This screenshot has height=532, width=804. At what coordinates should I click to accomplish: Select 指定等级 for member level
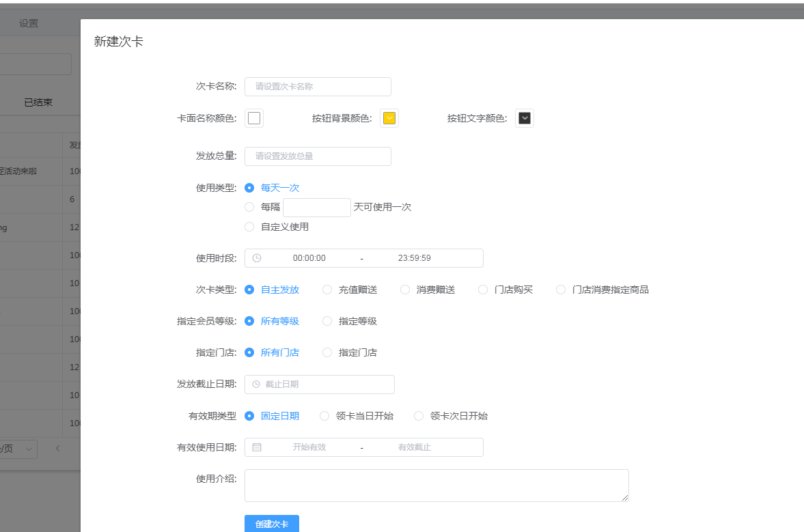(x=327, y=321)
